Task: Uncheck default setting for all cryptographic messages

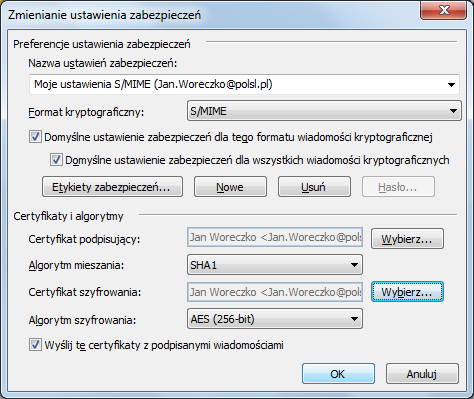Action: (56, 160)
